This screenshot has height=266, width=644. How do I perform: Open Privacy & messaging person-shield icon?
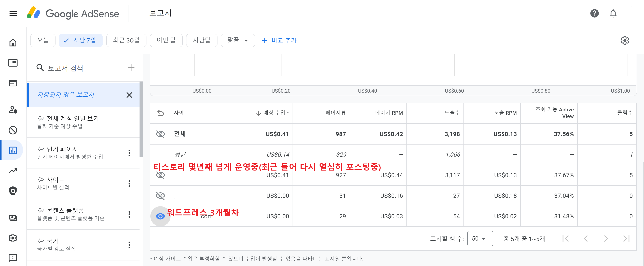point(13,110)
